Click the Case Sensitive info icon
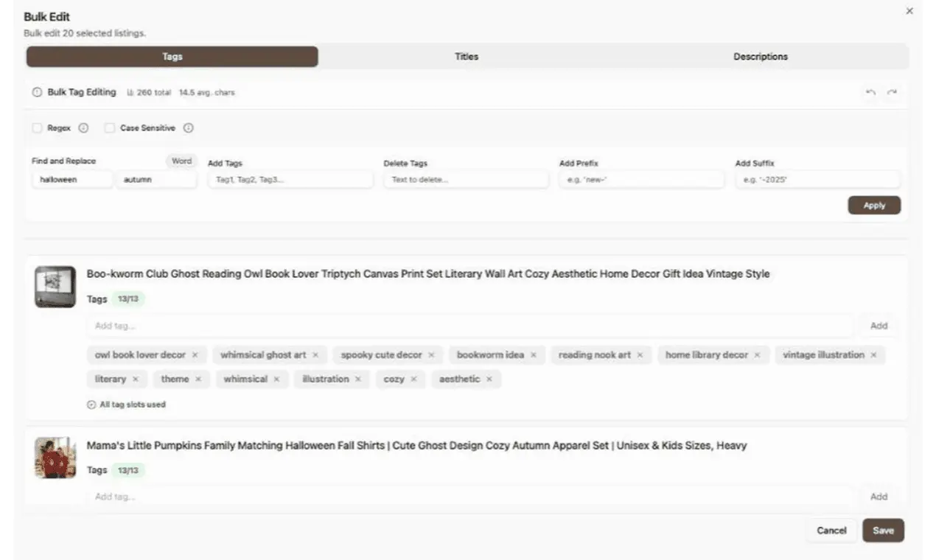This screenshot has height=560, width=936. click(x=188, y=128)
